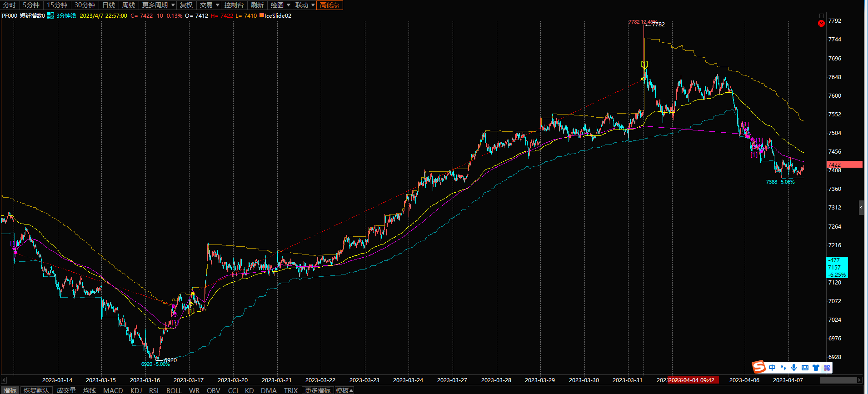
Task: Click the right-edge panel collapse arrow
Action: point(861,208)
